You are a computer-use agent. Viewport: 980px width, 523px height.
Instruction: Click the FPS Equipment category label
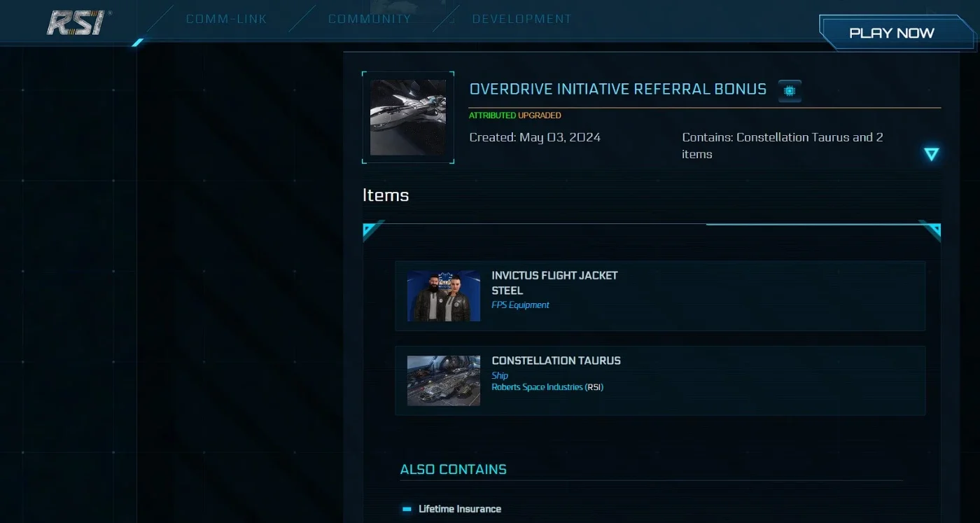tap(520, 305)
